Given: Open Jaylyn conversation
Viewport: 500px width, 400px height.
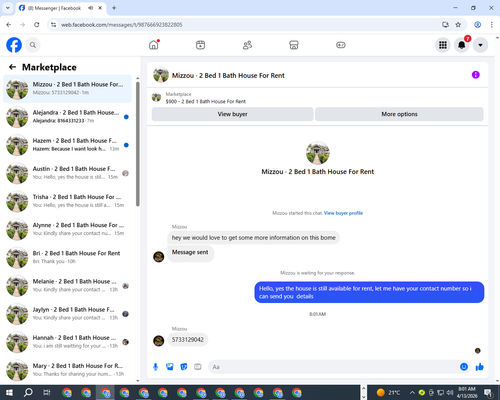Looking at the screenshot, I should [x=67, y=314].
